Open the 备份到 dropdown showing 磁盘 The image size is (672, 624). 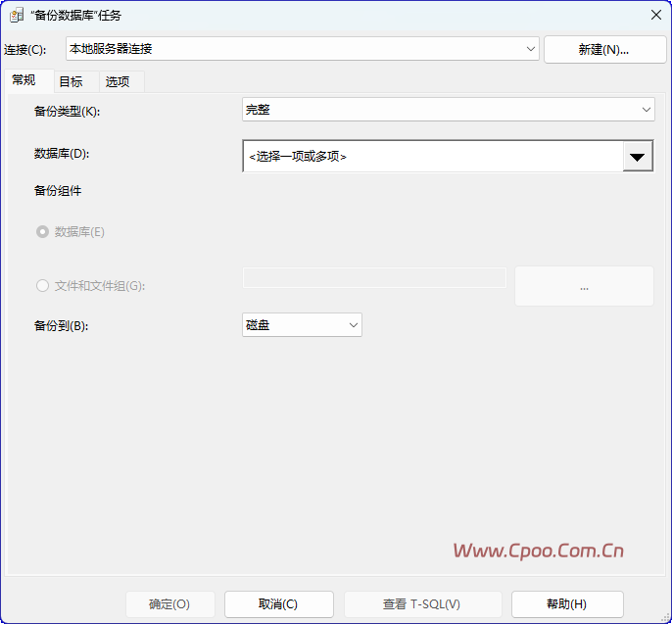[302, 325]
